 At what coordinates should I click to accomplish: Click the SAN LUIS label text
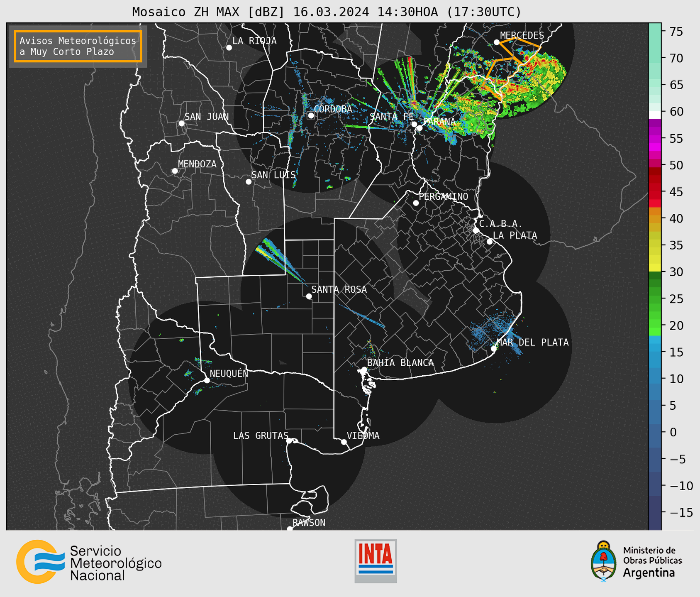click(274, 175)
